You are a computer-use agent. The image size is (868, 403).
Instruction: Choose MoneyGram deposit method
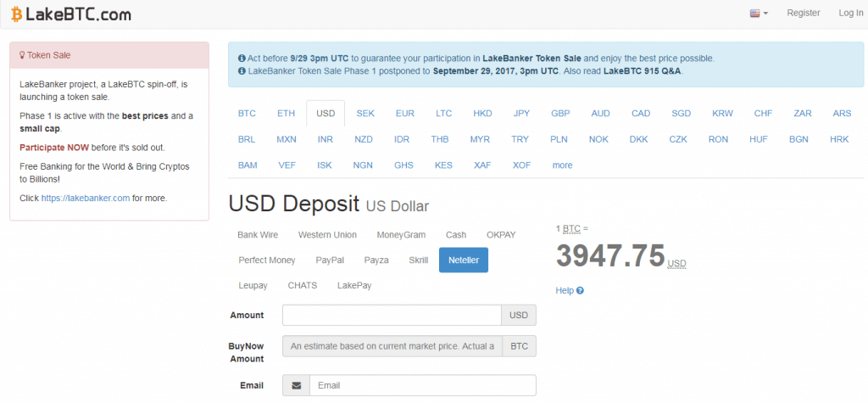click(401, 234)
